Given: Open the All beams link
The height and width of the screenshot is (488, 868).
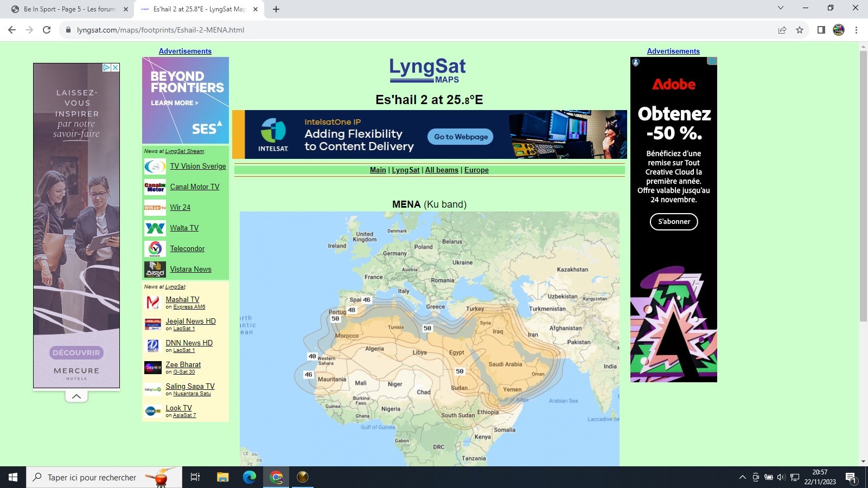Looking at the screenshot, I should point(442,170).
